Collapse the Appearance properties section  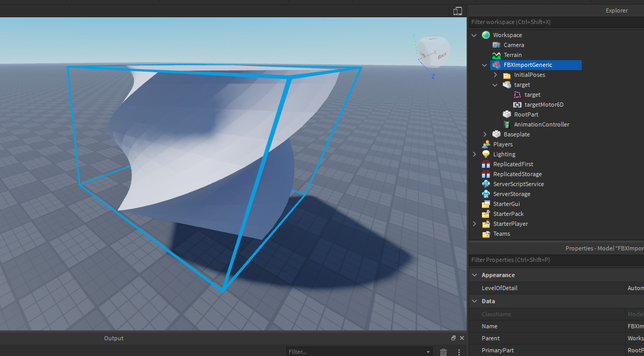(474, 275)
